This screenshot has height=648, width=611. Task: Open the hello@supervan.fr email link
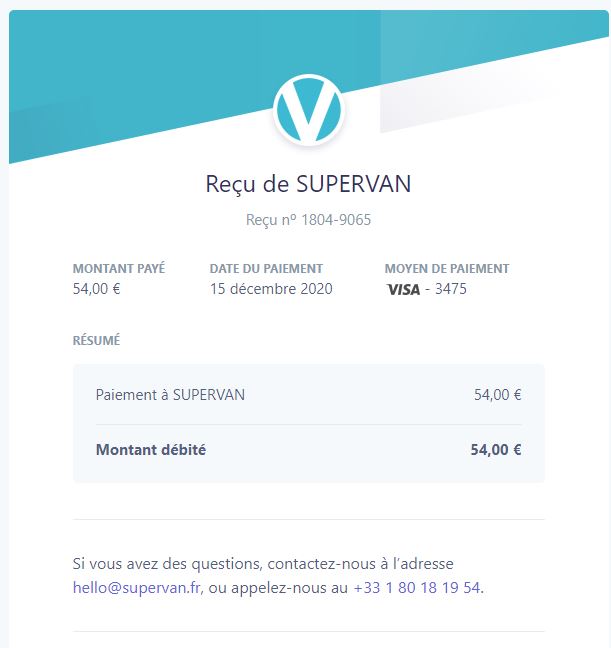pos(136,587)
